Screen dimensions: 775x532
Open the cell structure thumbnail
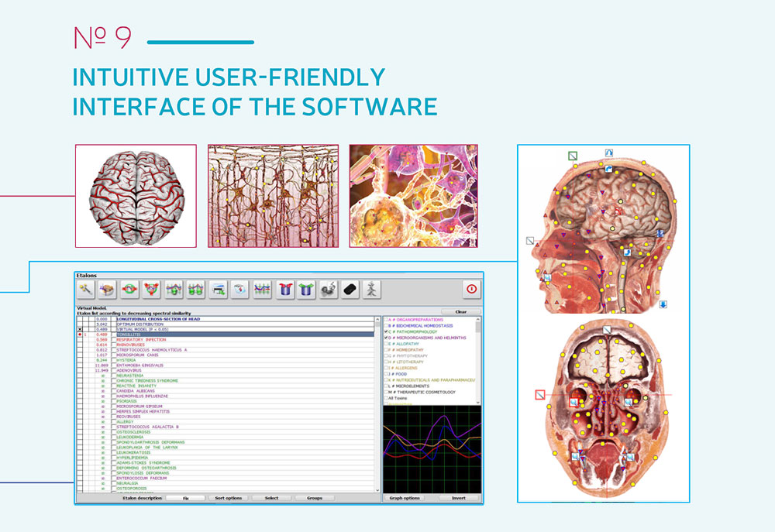(414, 196)
